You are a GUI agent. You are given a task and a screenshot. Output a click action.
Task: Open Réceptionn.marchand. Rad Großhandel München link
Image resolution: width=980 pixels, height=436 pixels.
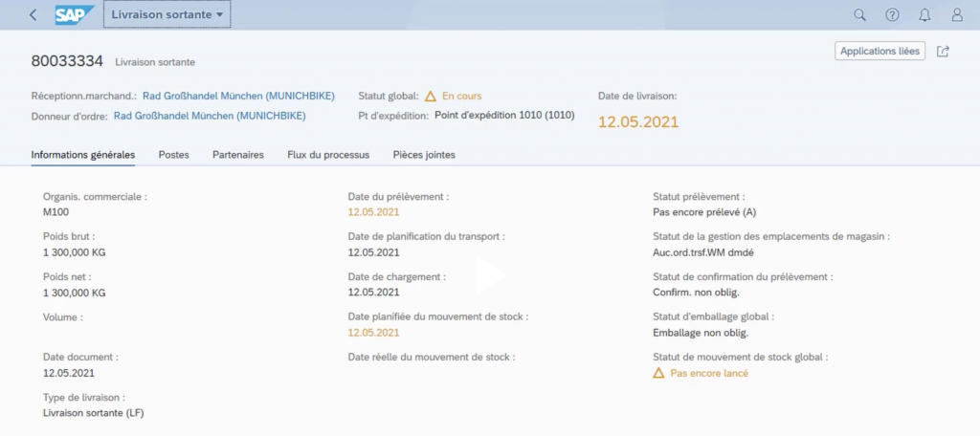pyautogui.click(x=224, y=96)
